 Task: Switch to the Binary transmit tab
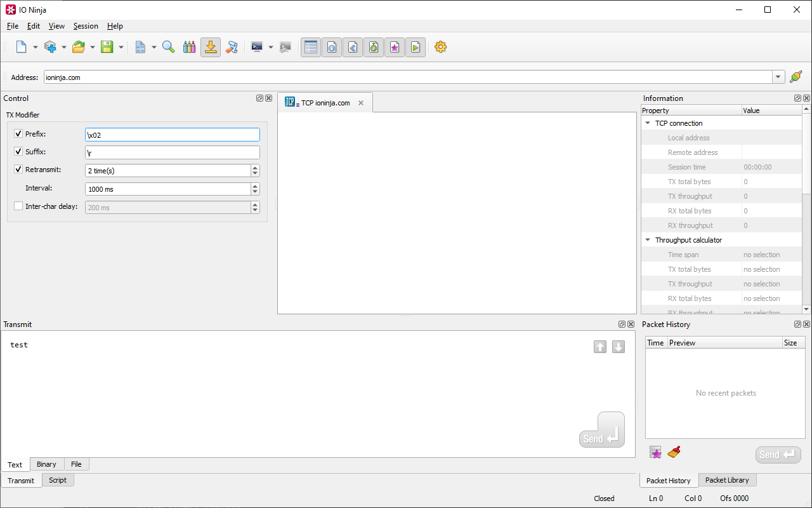pyautogui.click(x=46, y=464)
